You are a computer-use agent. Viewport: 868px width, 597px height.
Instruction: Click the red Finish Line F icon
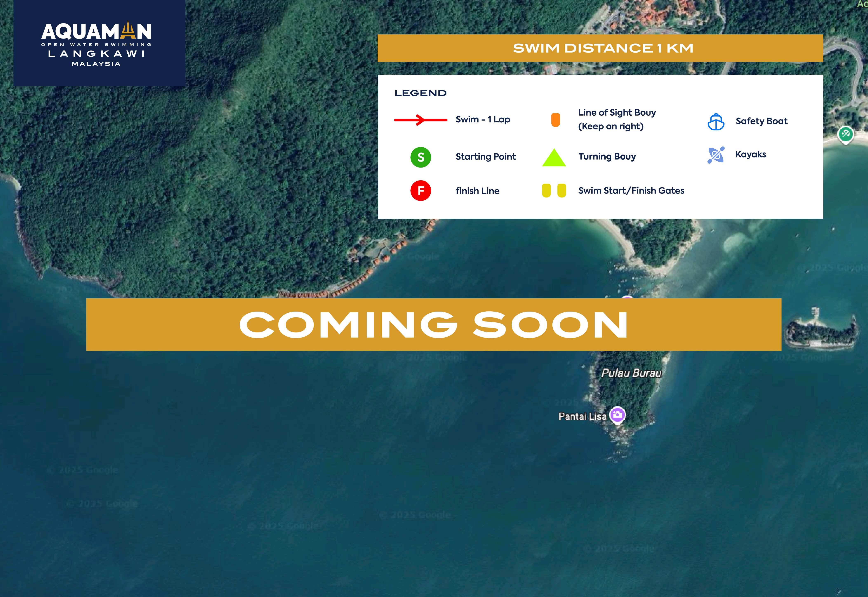click(x=420, y=191)
